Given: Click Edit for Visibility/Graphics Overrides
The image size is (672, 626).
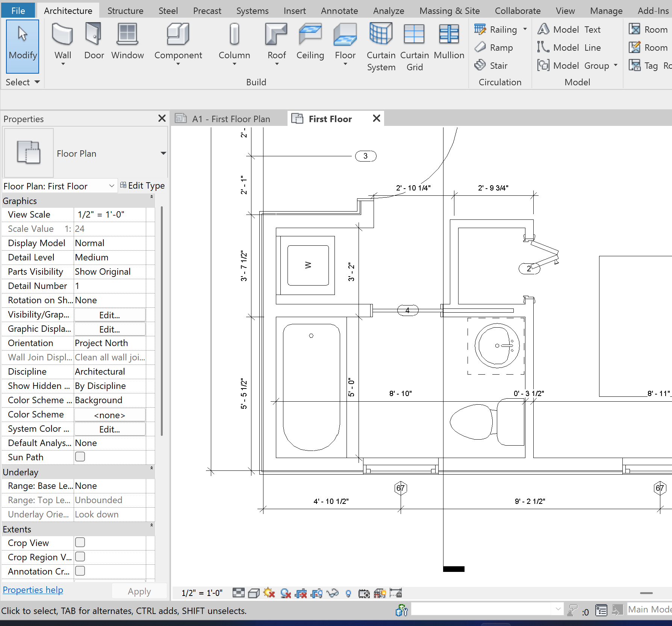Looking at the screenshot, I should pos(109,315).
